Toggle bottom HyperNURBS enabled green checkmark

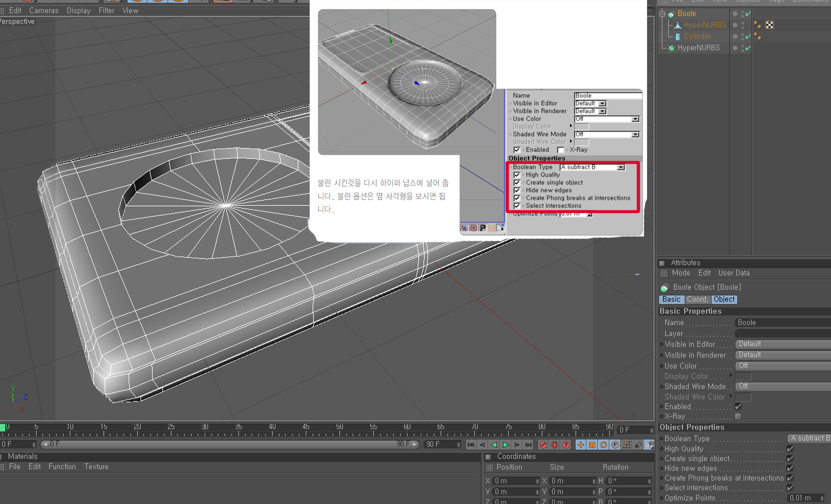click(748, 48)
